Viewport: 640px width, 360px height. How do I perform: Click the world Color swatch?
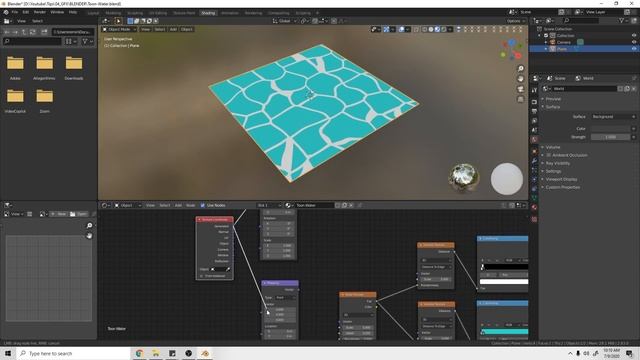coord(610,129)
